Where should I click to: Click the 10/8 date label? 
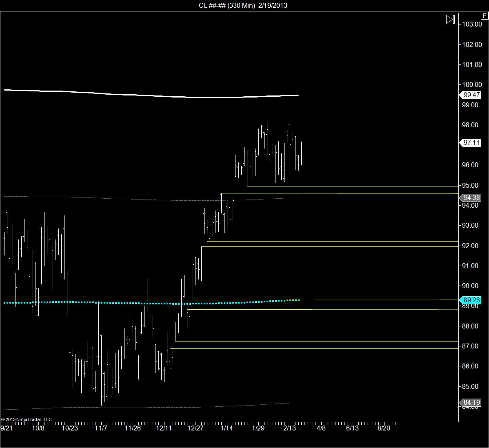pos(38,428)
